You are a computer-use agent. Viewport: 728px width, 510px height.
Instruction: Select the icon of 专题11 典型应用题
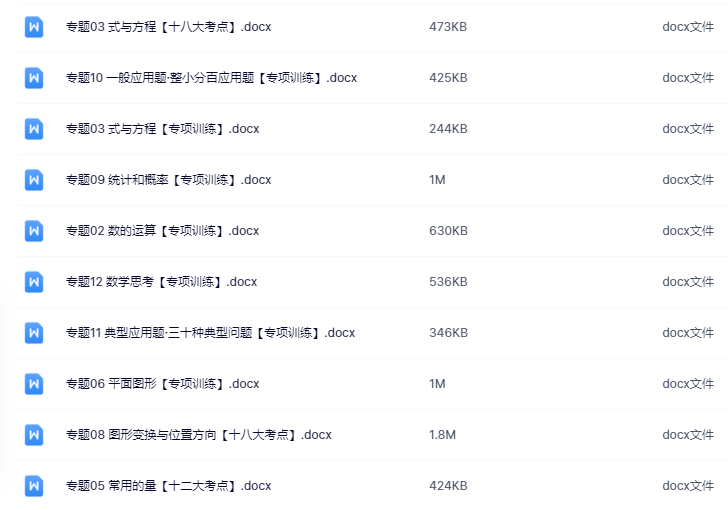[34, 333]
